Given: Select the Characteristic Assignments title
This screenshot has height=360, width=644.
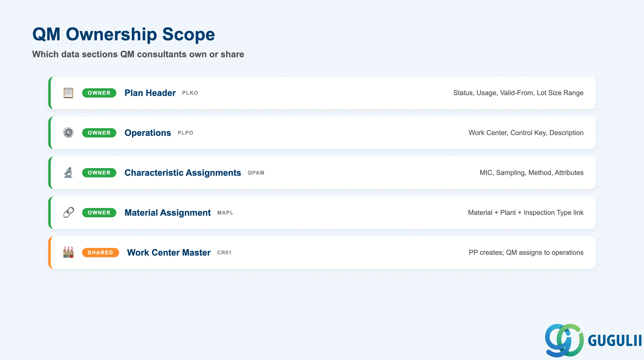Looking at the screenshot, I should (183, 173).
